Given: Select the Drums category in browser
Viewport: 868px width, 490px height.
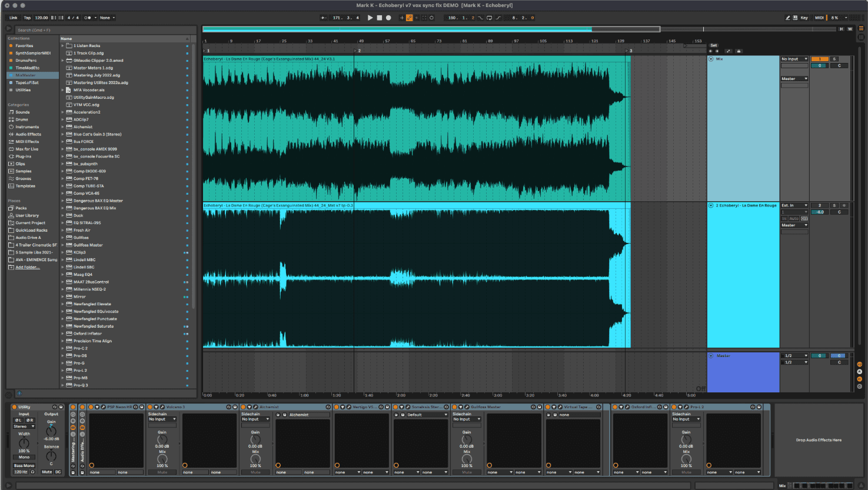Looking at the screenshot, I should click(x=22, y=119).
